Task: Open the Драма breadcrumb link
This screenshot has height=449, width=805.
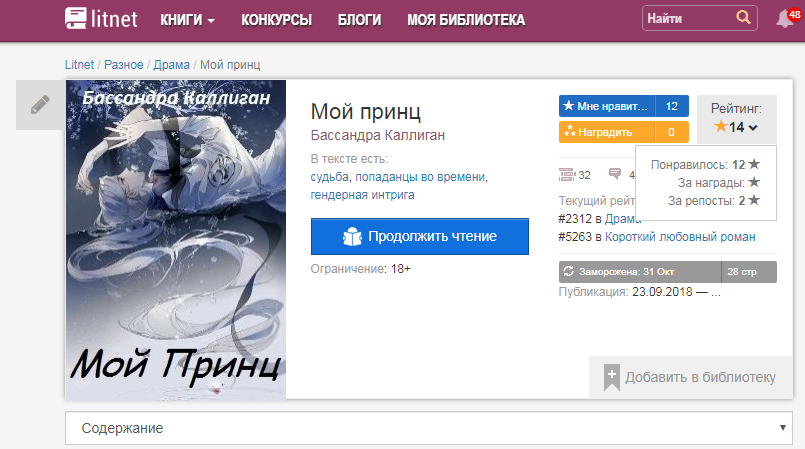Action: (x=171, y=65)
